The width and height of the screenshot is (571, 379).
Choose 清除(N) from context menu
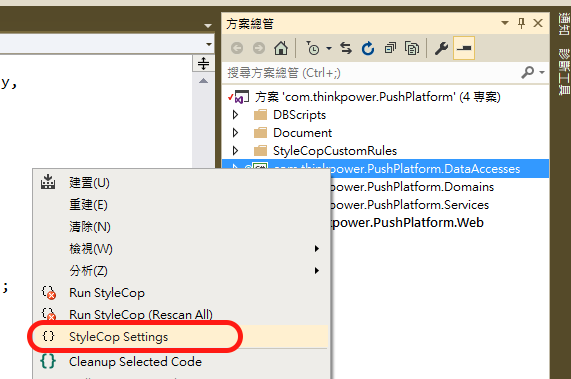(181, 226)
